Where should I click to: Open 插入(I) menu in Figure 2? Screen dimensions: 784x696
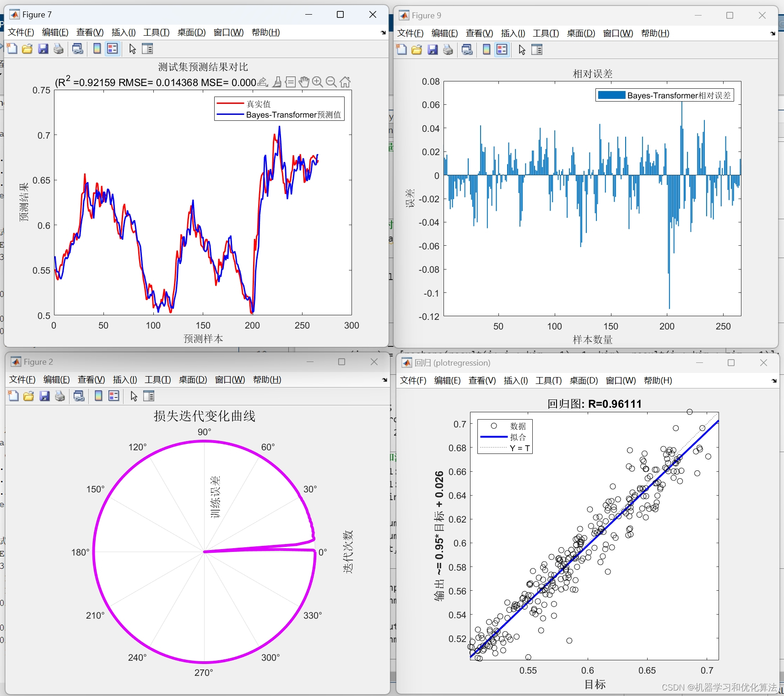click(x=125, y=380)
